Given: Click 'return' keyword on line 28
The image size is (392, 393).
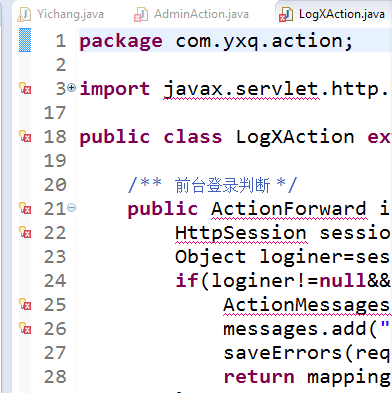Looking at the screenshot, I should [x=259, y=377].
